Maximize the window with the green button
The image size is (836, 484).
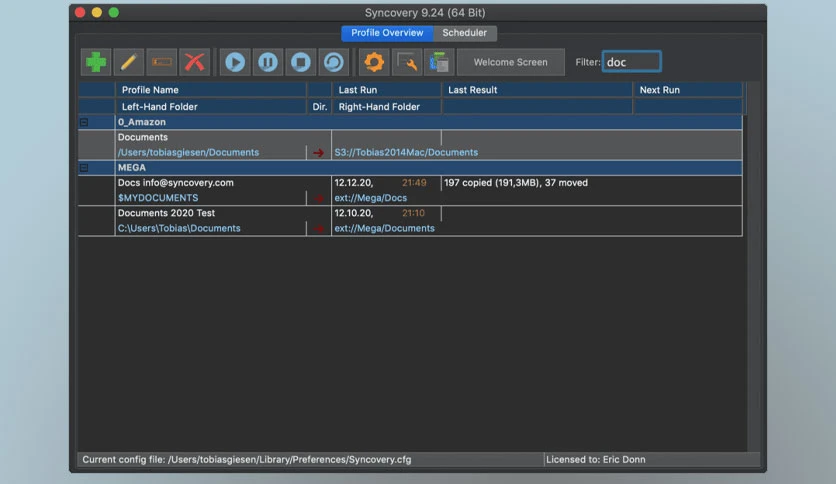[x=114, y=12]
